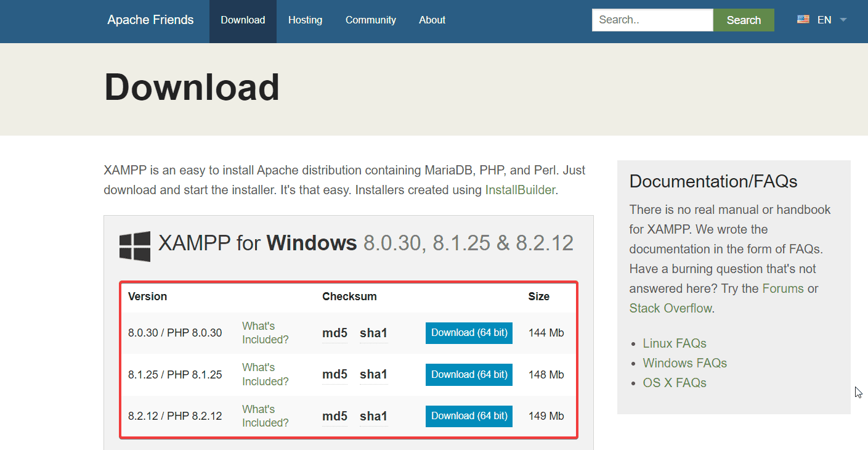This screenshot has height=450, width=868.
Task: Click the Apache Friends home link
Action: coord(150,20)
